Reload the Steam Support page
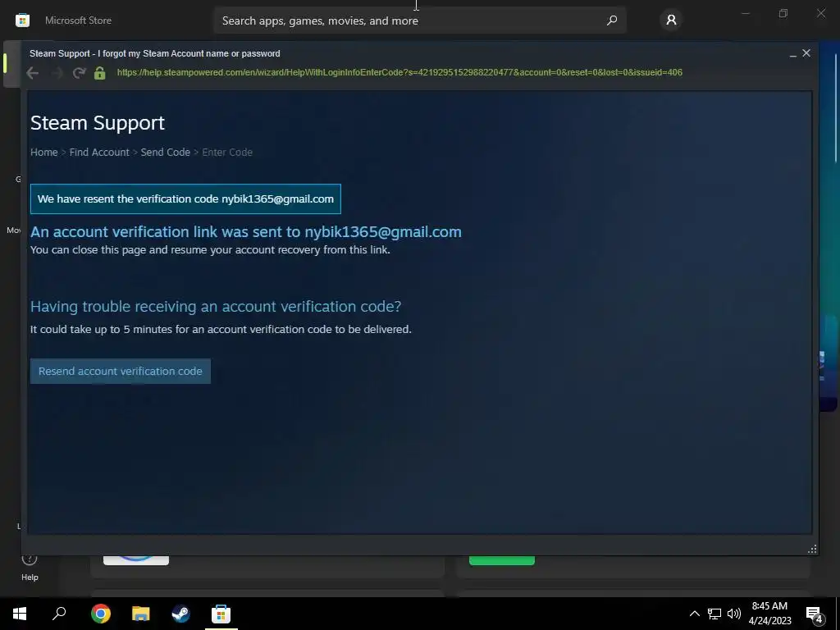The height and width of the screenshot is (630, 840). click(x=80, y=73)
